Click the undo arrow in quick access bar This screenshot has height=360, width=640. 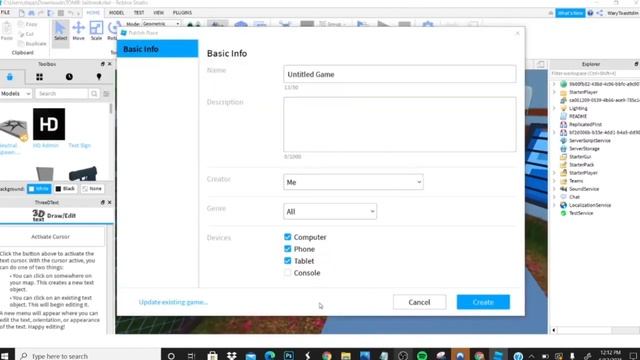[x=71, y=13]
